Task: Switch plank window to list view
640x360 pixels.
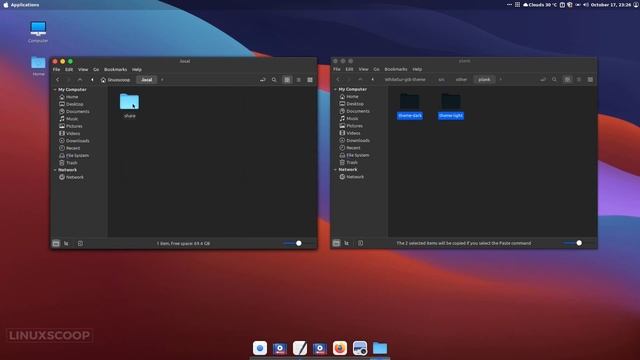Action: pyautogui.click(x=579, y=80)
